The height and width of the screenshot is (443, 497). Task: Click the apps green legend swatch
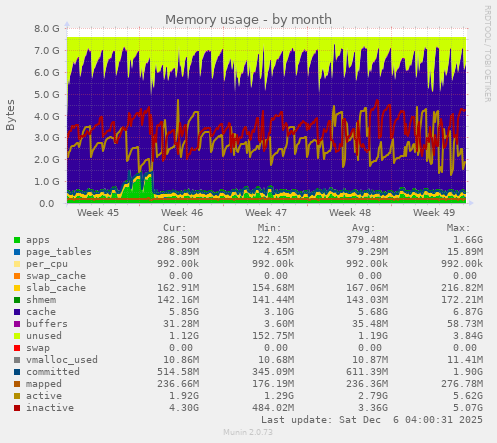coord(17,240)
